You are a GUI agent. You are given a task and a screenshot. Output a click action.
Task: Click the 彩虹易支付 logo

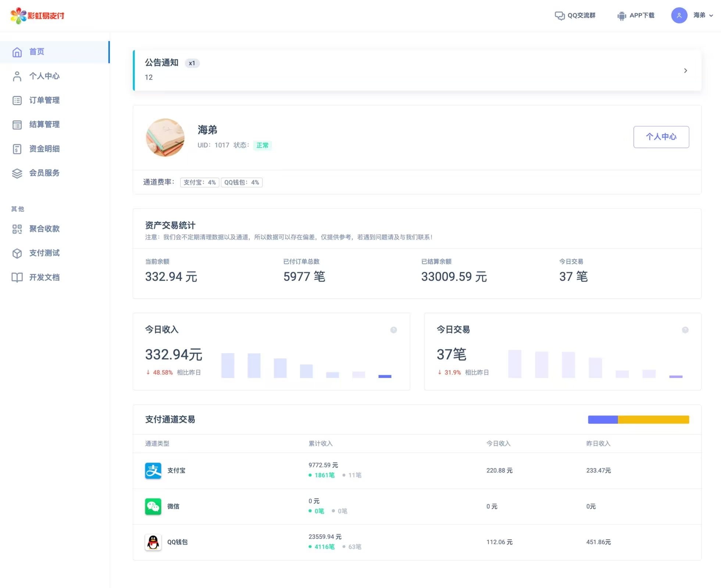pos(38,15)
